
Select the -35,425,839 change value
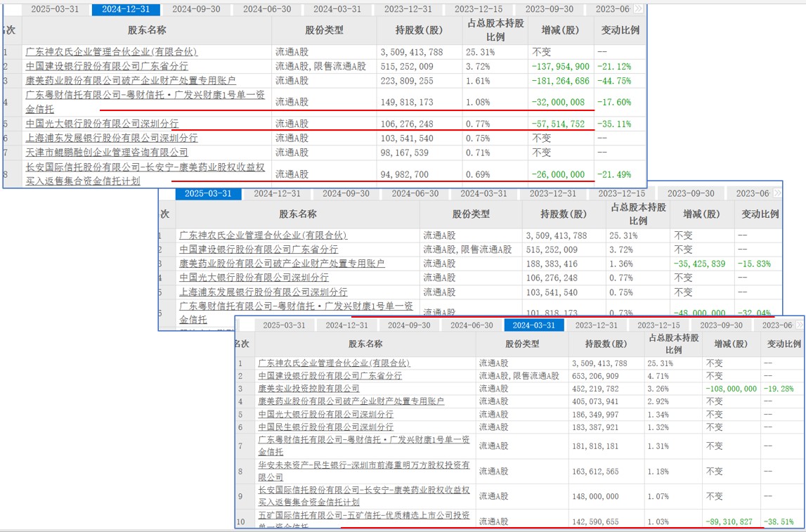(700, 264)
